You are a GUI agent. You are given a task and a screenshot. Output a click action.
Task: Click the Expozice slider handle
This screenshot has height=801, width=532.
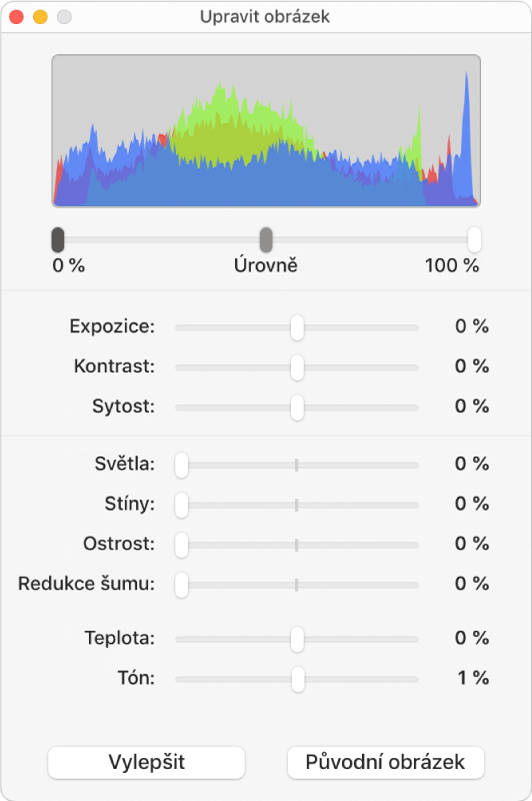(297, 327)
